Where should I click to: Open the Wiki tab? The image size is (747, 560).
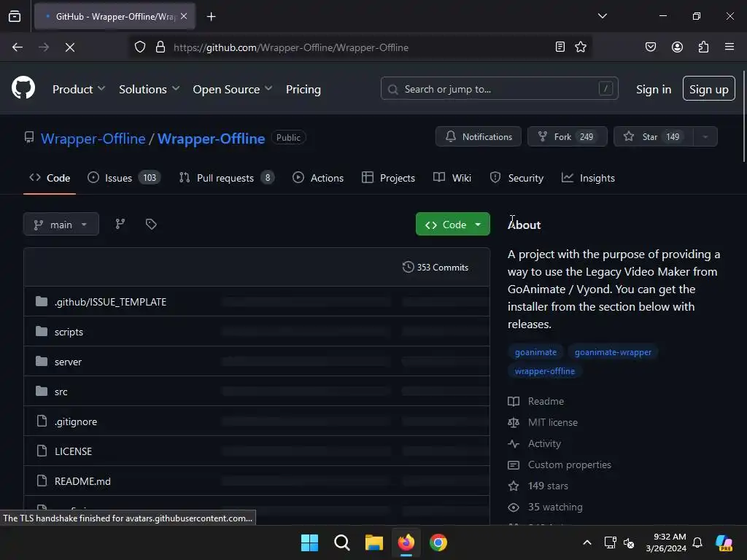[x=452, y=178]
